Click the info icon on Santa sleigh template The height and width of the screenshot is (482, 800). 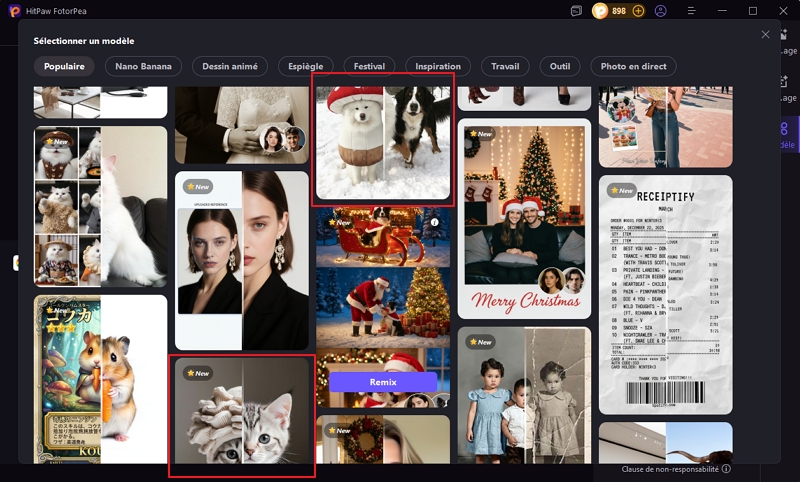point(434,222)
